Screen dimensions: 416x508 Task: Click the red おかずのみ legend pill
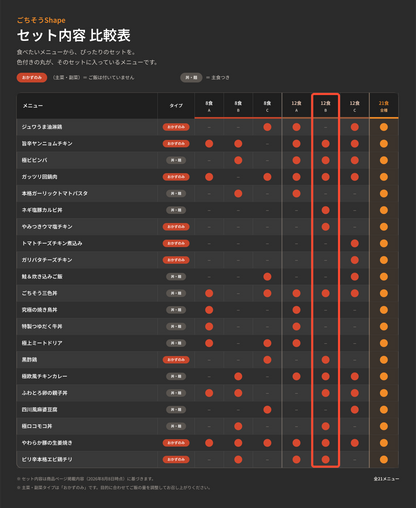click(32, 78)
